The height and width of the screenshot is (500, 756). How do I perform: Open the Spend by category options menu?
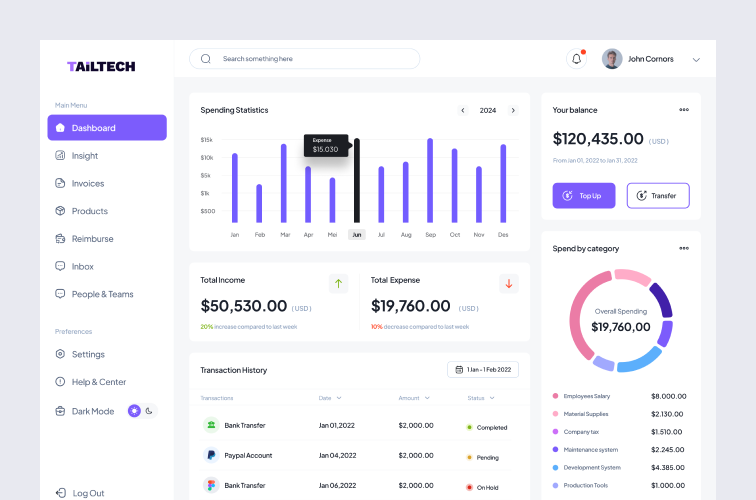click(x=684, y=248)
